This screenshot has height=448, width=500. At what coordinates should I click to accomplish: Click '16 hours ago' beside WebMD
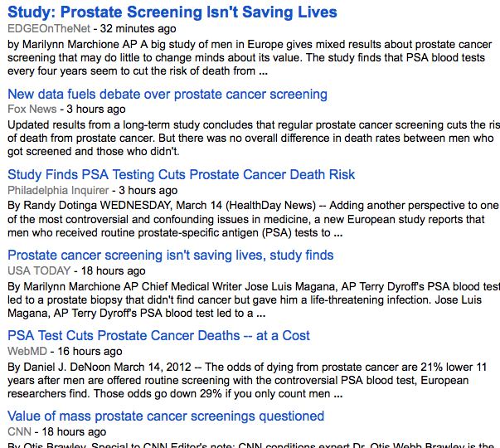pos(89,350)
